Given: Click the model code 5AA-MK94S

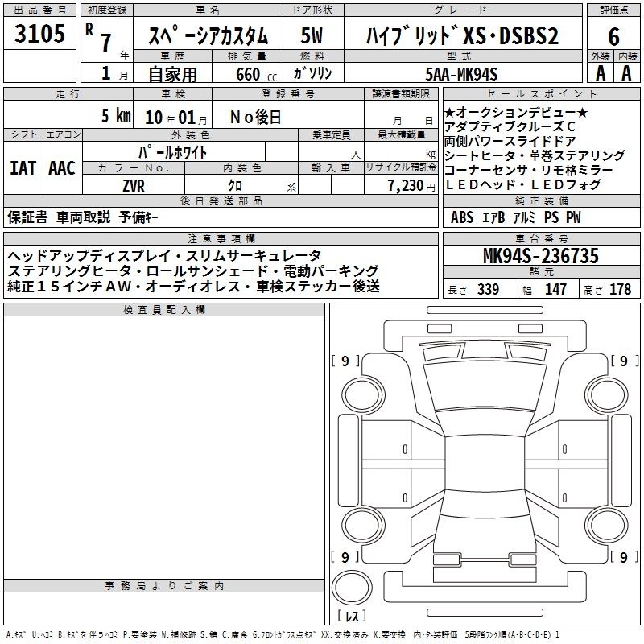Looking at the screenshot, I should click(x=462, y=73).
